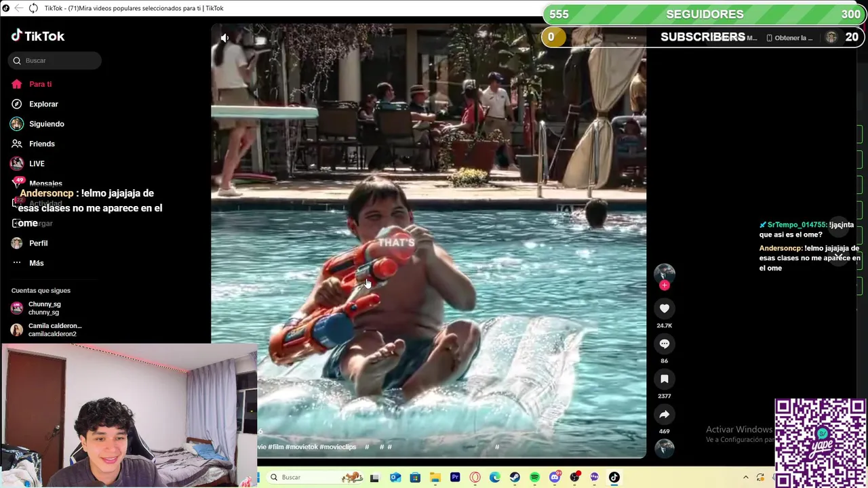
Task: Open Spotify from the taskbar
Action: click(534, 477)
